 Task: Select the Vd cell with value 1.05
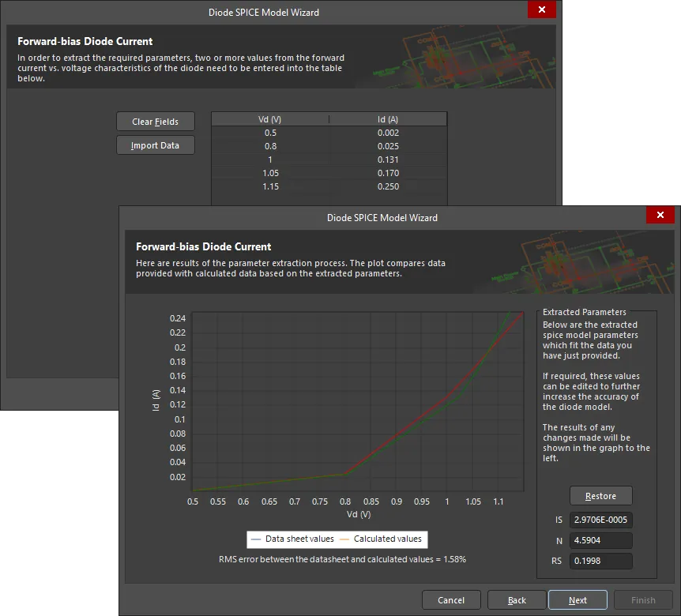coord(270,173)
